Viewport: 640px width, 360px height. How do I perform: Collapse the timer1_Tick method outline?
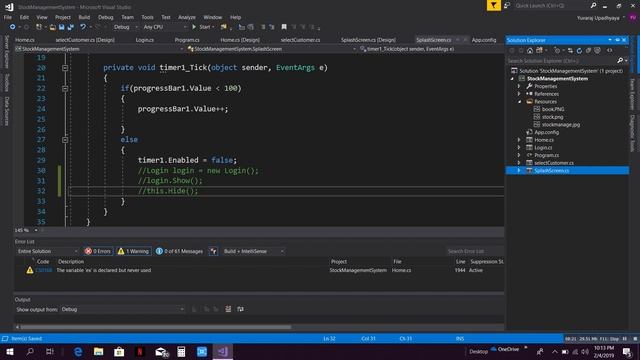[x=65, y=68]
